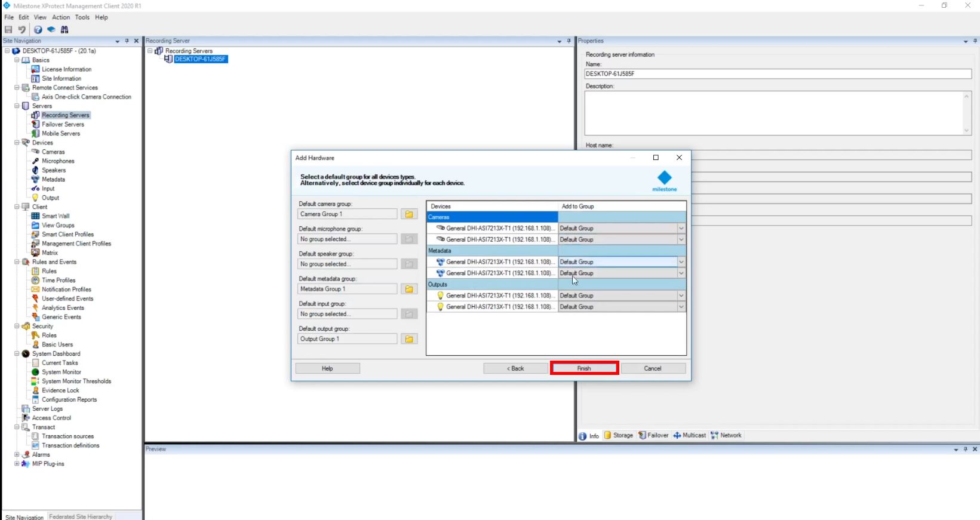Collapse the Basics tree node
Viewport: 980px width, 520px height.
point(17,60)
